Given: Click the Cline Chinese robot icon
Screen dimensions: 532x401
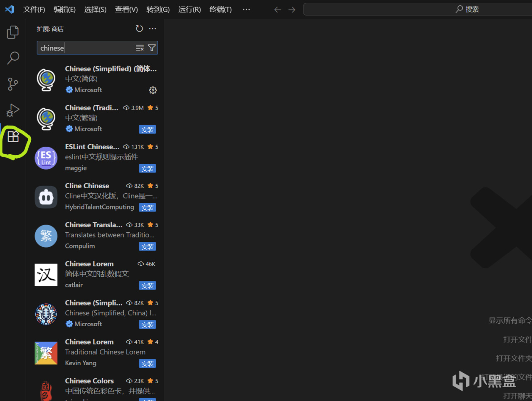Looking at the screenshot, I should (46, 197).
